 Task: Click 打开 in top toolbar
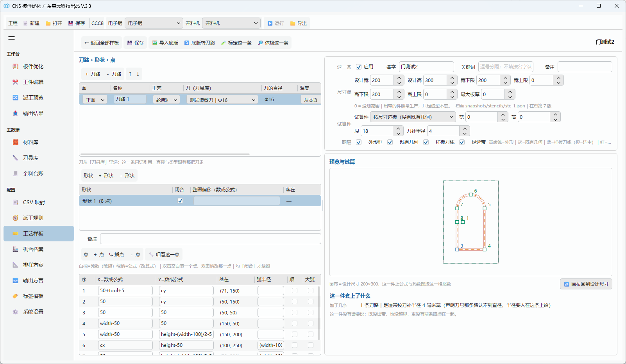pyautogui.click(x=54, y=23)
